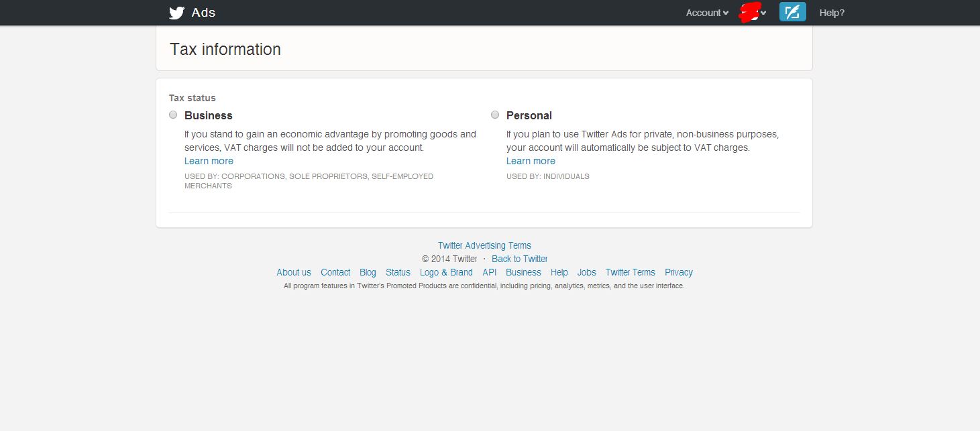The height and width of the screenshot is (431, 980).
Task: Open the Twitter Terms footer link
Action: (x=631, y=272)
